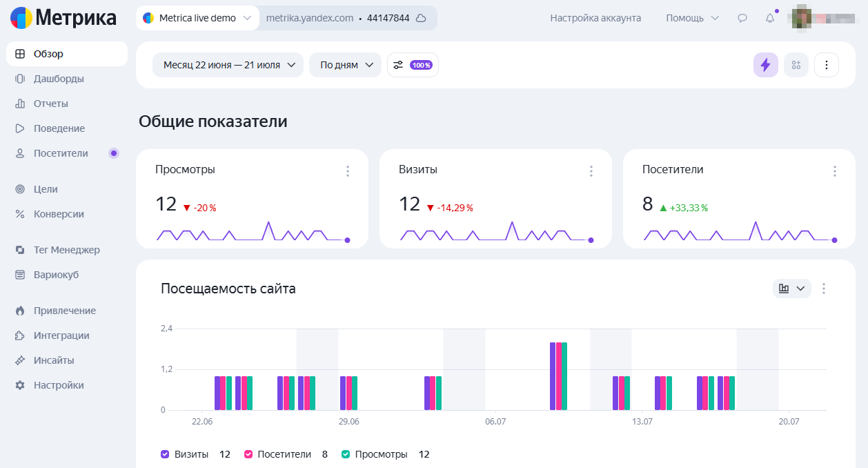The image size is (868, 468).
Task: Toggle the Просмотры legend checkbox
Action: [346, 454]
